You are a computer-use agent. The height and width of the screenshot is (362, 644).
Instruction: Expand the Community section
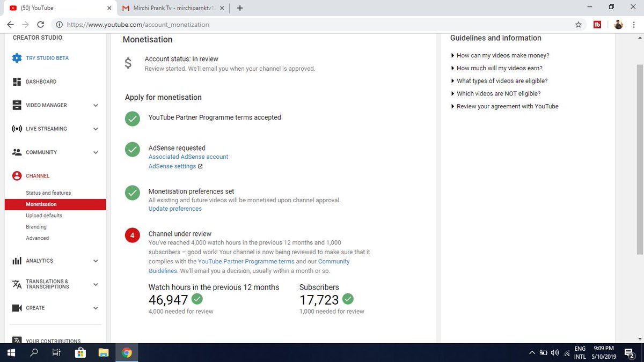[96, 152]
